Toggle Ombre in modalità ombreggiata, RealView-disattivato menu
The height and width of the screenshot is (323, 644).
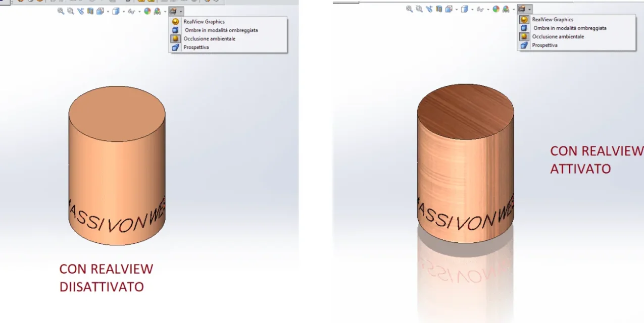[x=228, y=30]
